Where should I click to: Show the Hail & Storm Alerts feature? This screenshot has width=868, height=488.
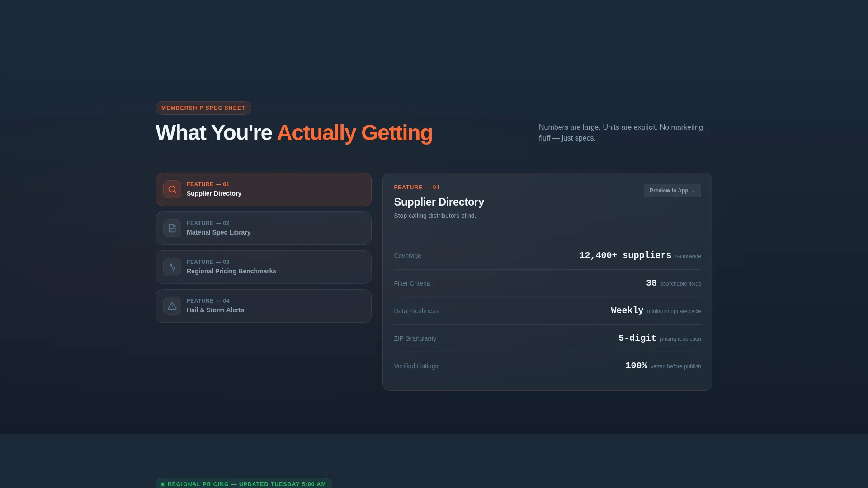264,306
